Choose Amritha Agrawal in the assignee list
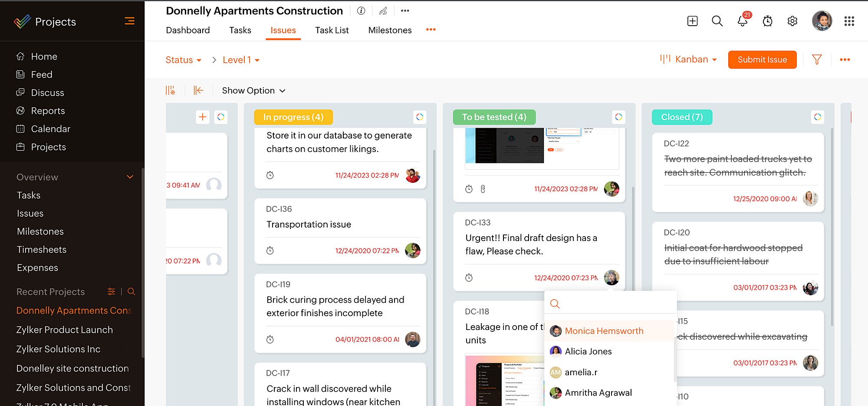 click(609, 393)
